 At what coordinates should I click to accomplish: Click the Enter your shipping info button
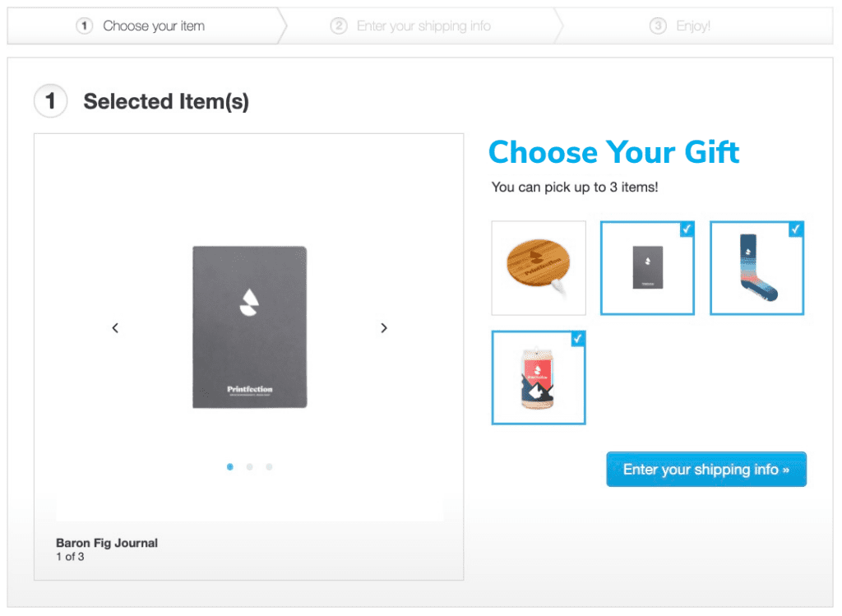pos(706,469)
